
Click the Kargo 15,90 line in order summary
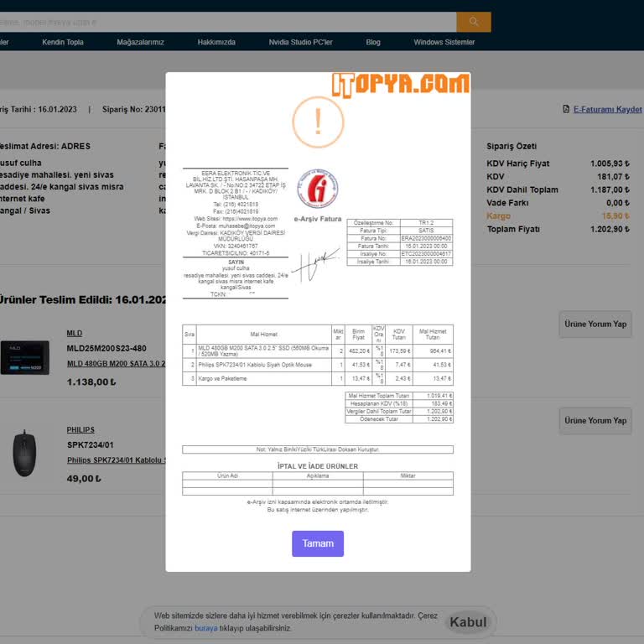(x=558, y=216)
